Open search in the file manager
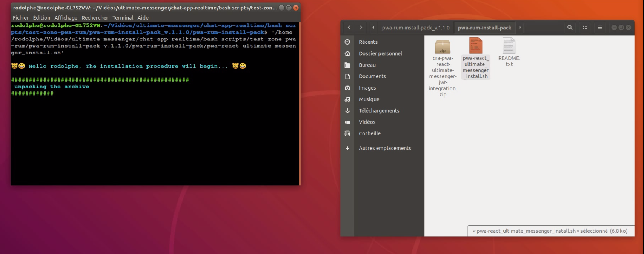Image resolution: width=644 pixels, height=254 pixels. tap(570, 28)
